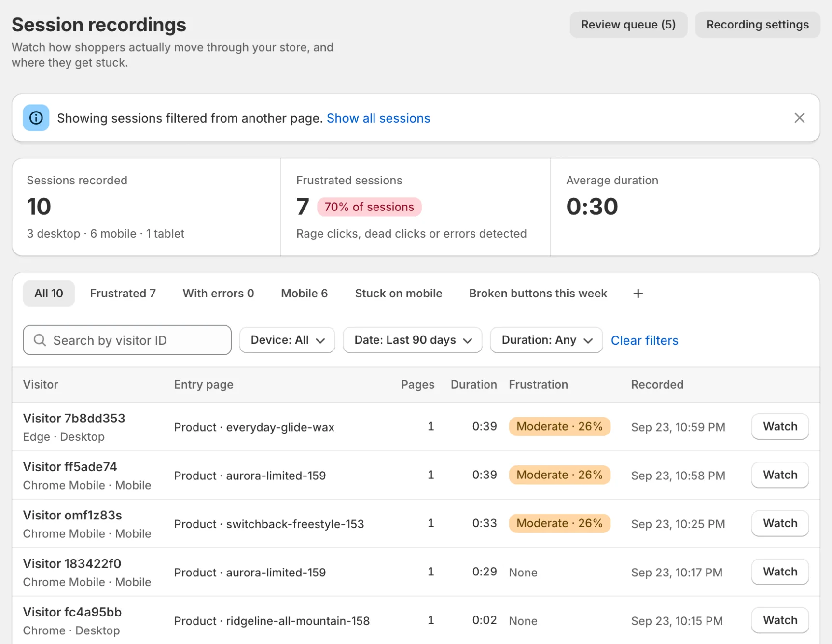The width and height of the screenshot is (832, 644).
Task: Click the Average duration value 0:30
Action: (x=592, y=207)
